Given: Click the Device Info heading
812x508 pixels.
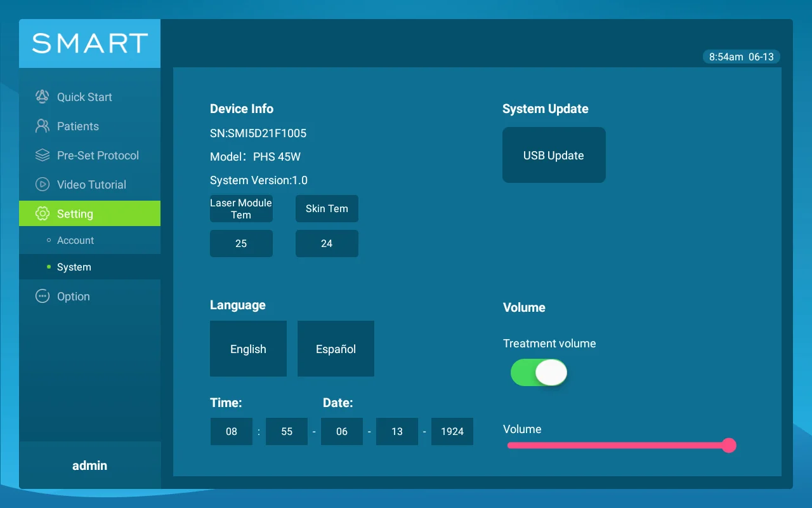Looking at the screenshot, I should tap(242, 109).
